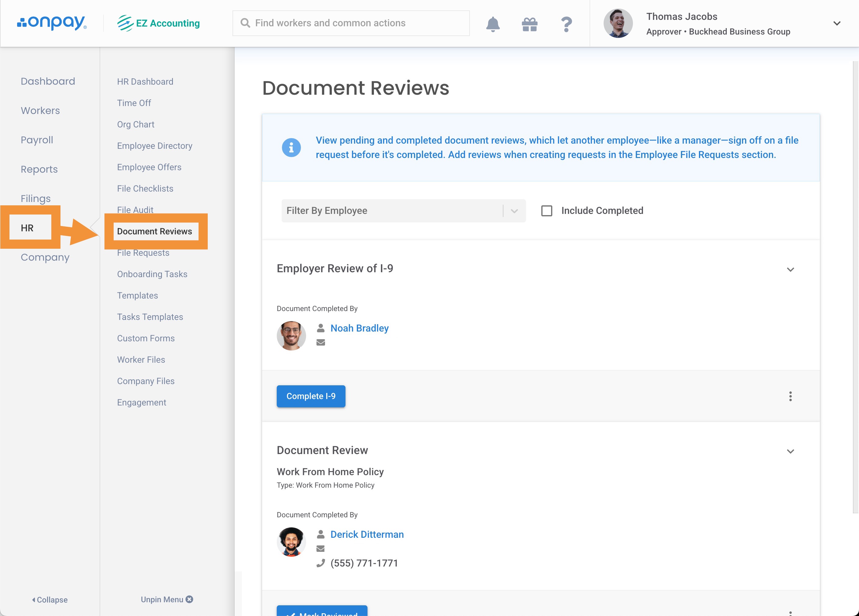Viewport: 859px width, 616px height.
Task: Collapse the Employer Review of I-9 section
Action: [790, 269]
